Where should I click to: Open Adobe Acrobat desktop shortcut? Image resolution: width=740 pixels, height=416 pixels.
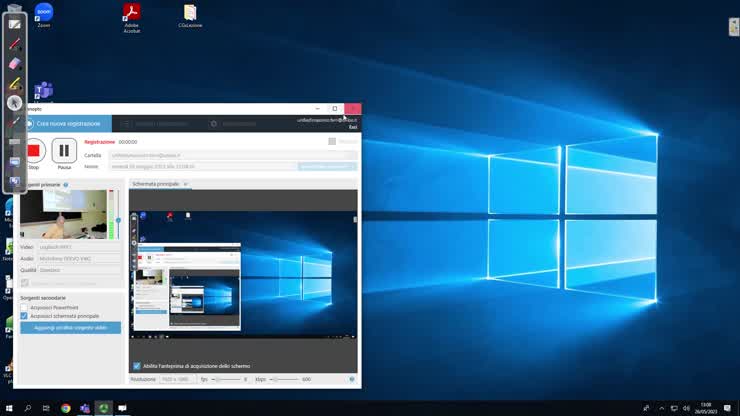click(131, 13)
